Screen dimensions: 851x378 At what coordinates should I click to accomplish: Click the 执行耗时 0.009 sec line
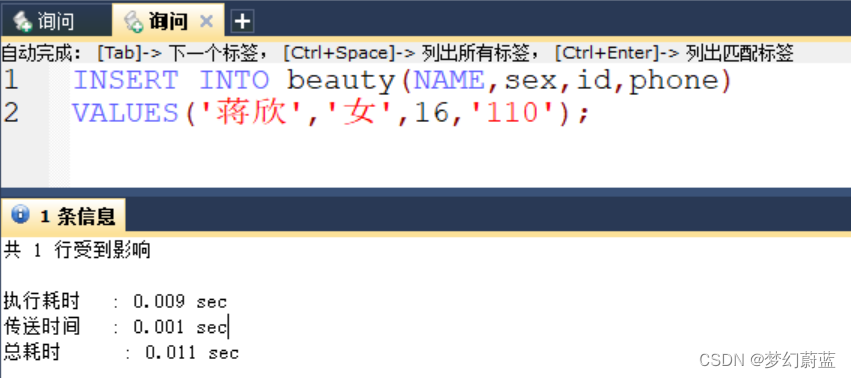(x=115, y=301)
